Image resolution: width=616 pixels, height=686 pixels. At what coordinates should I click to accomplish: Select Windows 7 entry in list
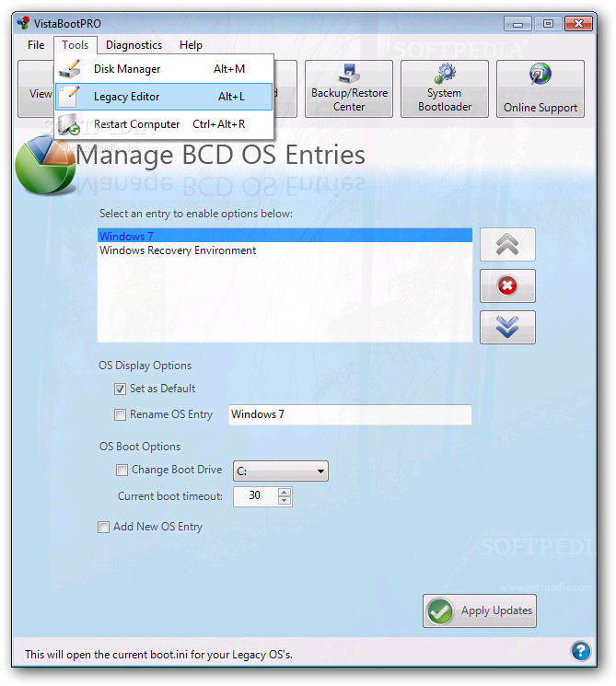pyautogui.click(x=285, y=236)
